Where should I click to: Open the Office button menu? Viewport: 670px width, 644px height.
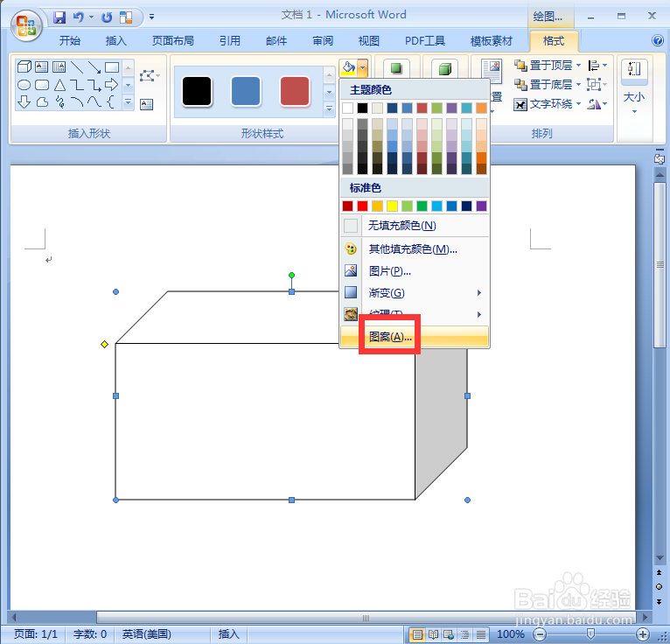(x=26, y=26)
